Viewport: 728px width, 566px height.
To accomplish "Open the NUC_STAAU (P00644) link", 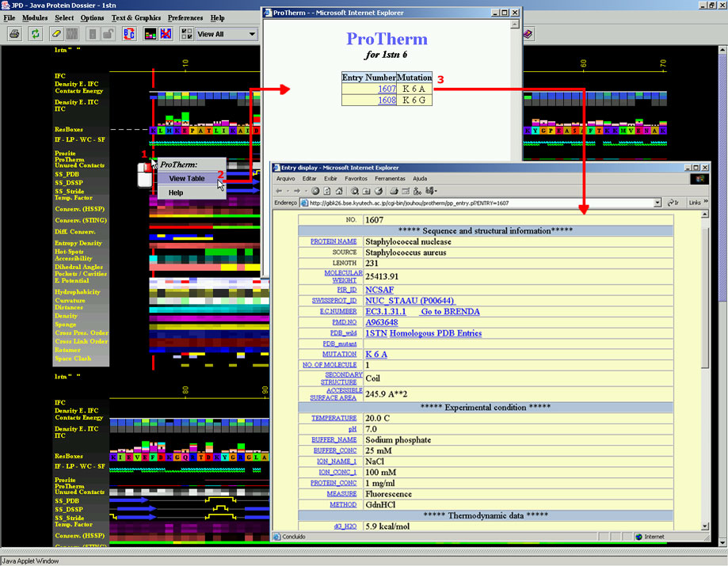I will click(x=410, y=301).
